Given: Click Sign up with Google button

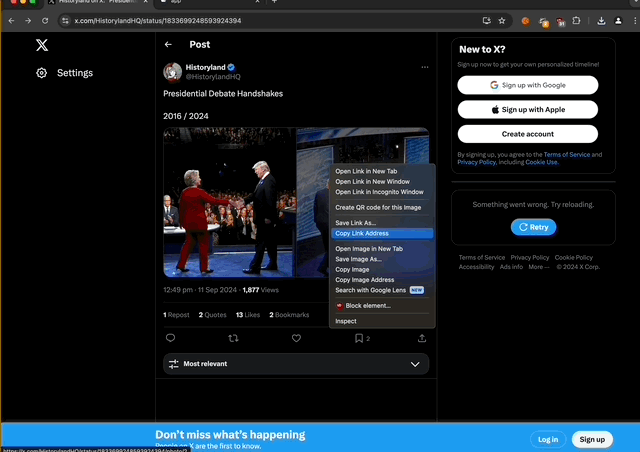Looking at the screenshot, I should click(x=528, y=85).
